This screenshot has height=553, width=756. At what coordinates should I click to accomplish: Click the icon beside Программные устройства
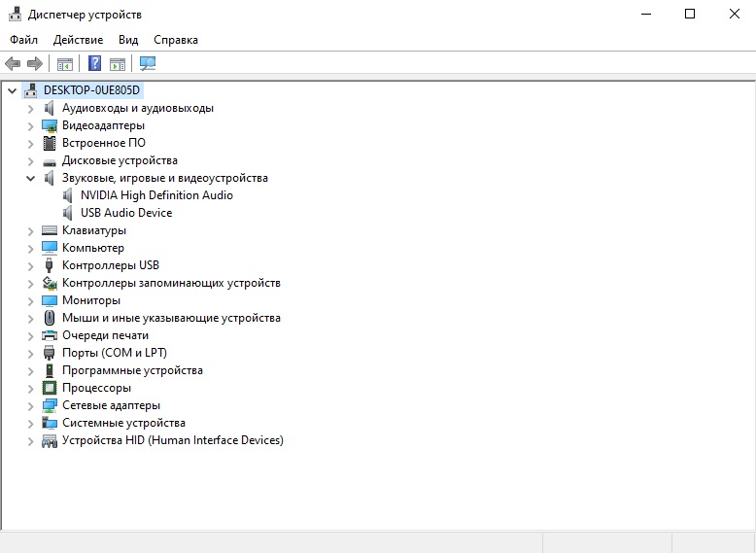pyautogui.click(x=49, y=370)
